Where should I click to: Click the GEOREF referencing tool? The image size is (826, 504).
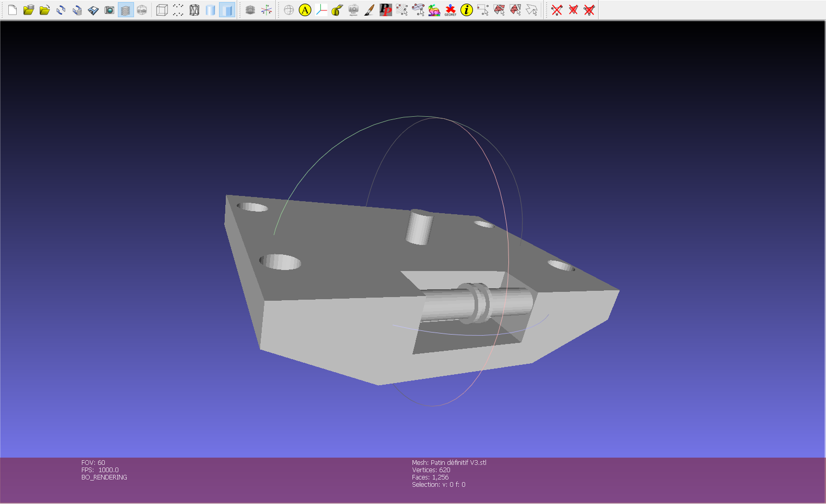450,10
